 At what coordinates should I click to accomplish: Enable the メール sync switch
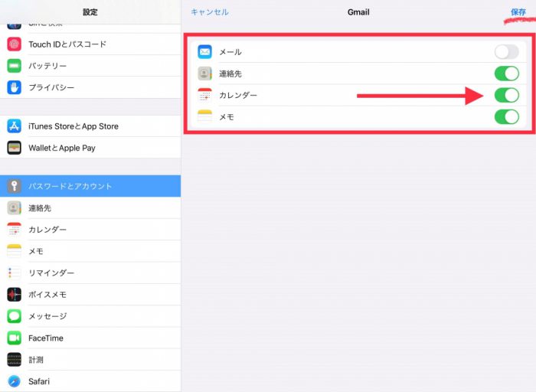[507, 52]
